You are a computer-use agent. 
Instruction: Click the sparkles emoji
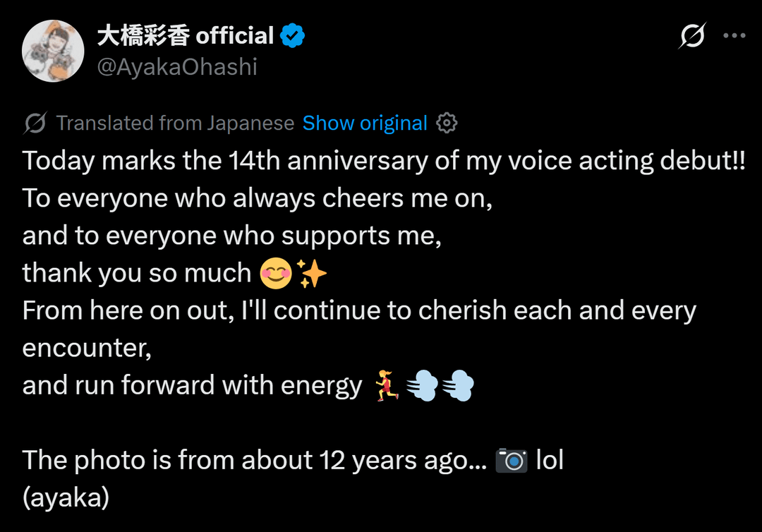pos(313,274)
